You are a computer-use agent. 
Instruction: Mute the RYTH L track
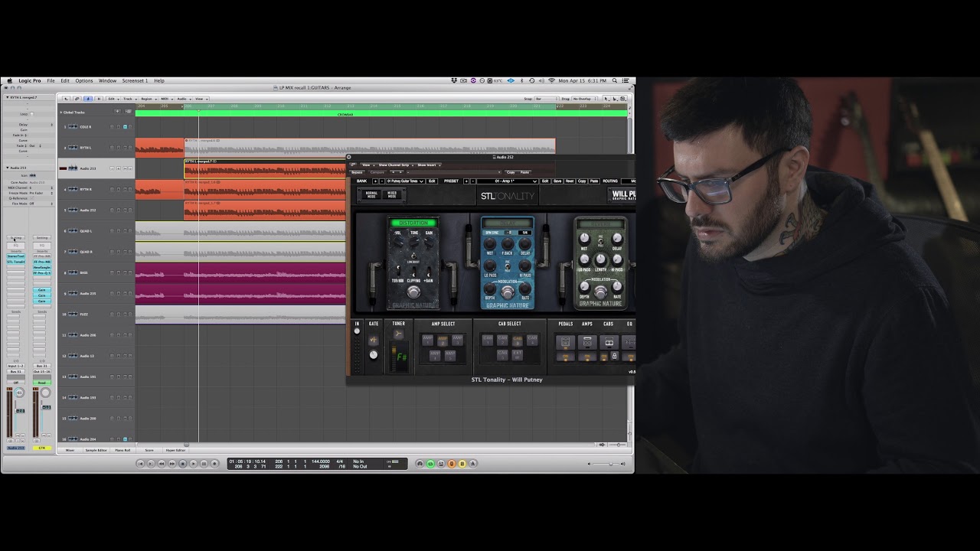pyautogui.click(x=125, y=148)
